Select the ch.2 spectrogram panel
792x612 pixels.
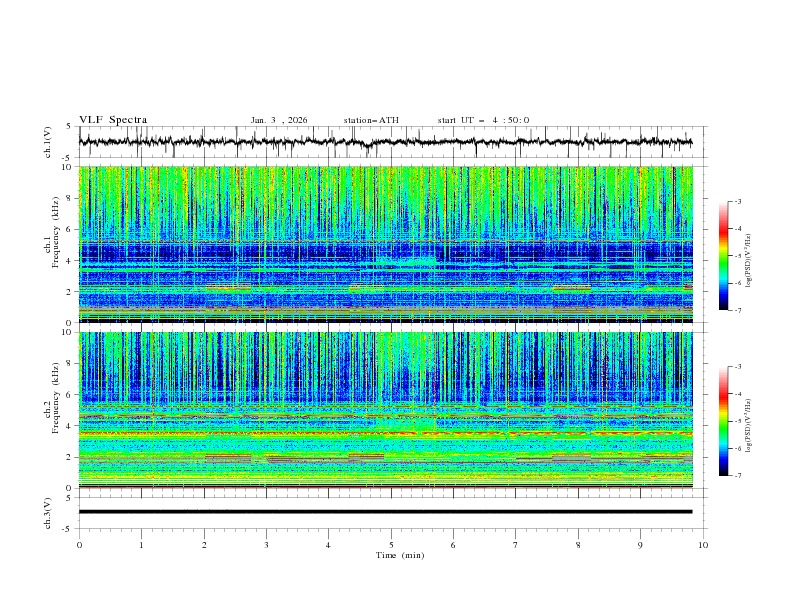pyautogui.click(x=385, y=410)
